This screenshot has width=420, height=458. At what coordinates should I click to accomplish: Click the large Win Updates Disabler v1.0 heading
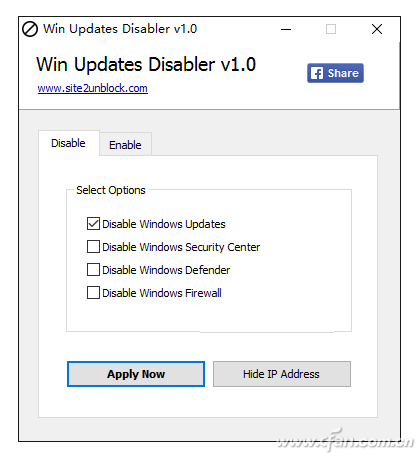[x=146, y=64]
